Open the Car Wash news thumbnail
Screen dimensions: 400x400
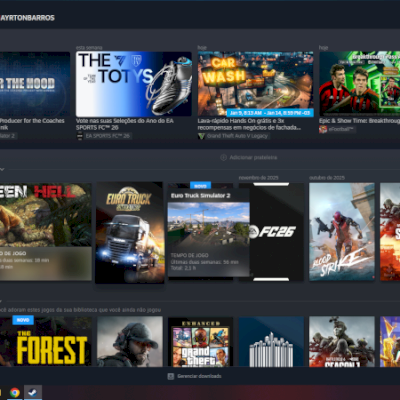pyautogui.click(x=256, y=84)
